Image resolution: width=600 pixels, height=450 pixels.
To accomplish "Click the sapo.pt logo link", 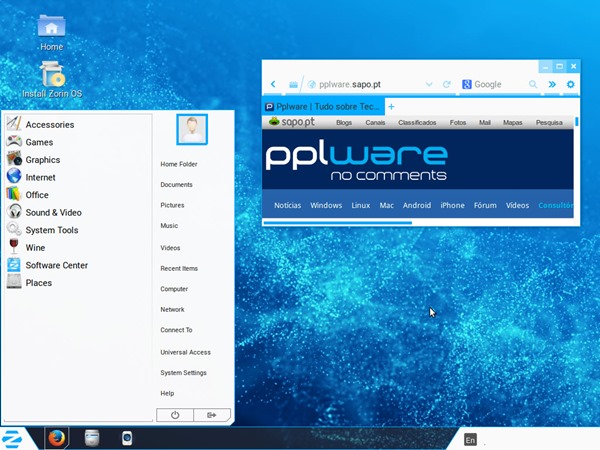I will point(292,122).
